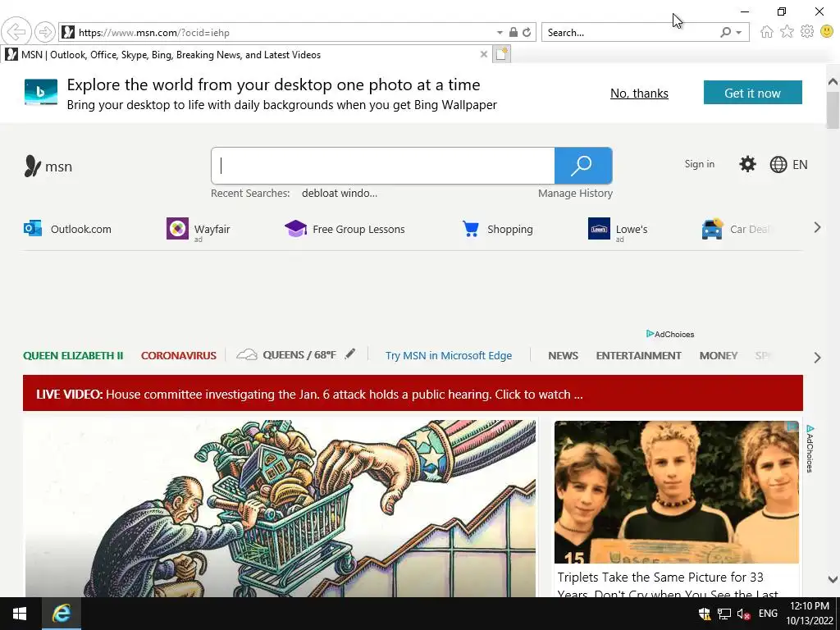This screenshot has width=840, height=630.
Task: Open the MONEY category
Action: tap(719, 355)
